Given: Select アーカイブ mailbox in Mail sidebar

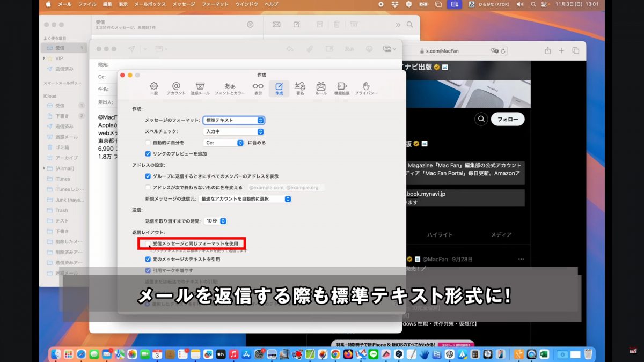Looking at the screenshot, I should coord(64,158).
